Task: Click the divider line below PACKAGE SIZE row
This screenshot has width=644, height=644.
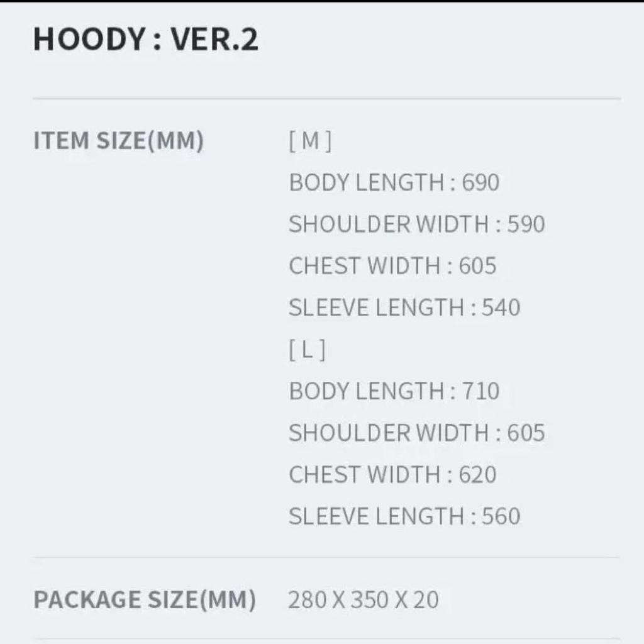Action: pyautogui.click(x=327, y=639)
